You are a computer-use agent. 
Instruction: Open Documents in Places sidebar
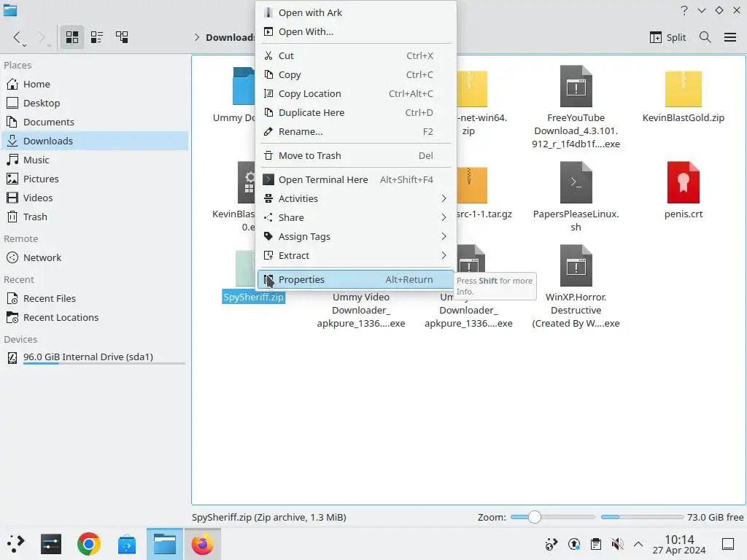point(94,122)
